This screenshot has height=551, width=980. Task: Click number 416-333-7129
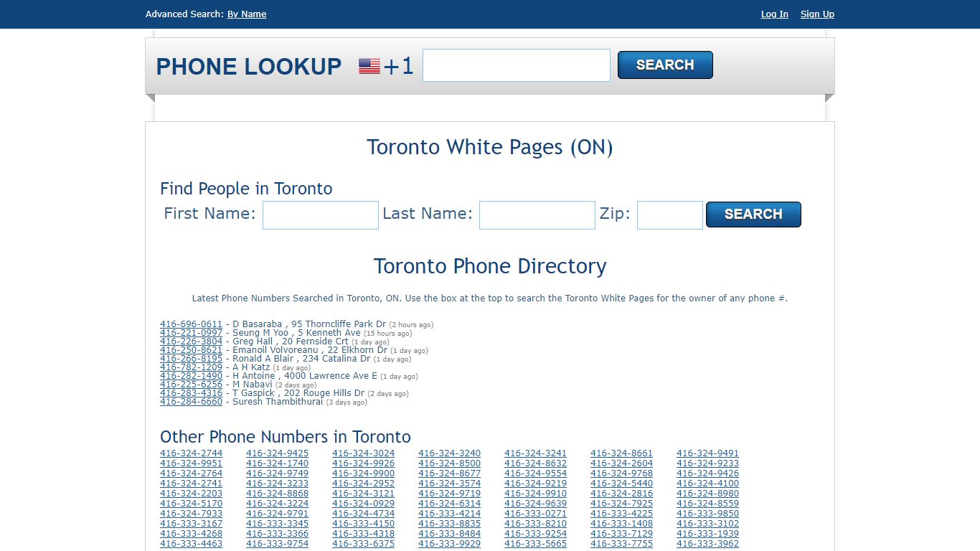pos(622,534)
